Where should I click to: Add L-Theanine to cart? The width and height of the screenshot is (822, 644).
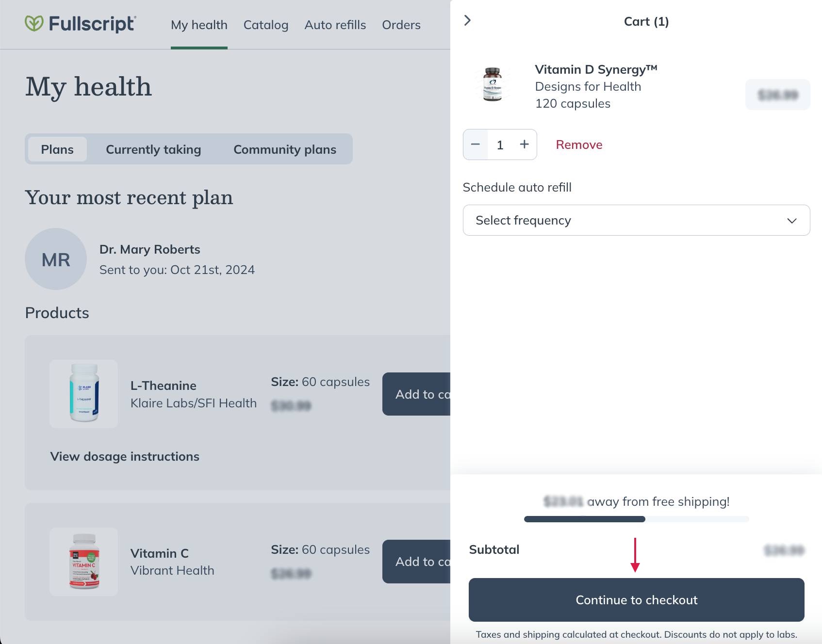point(416,394)
